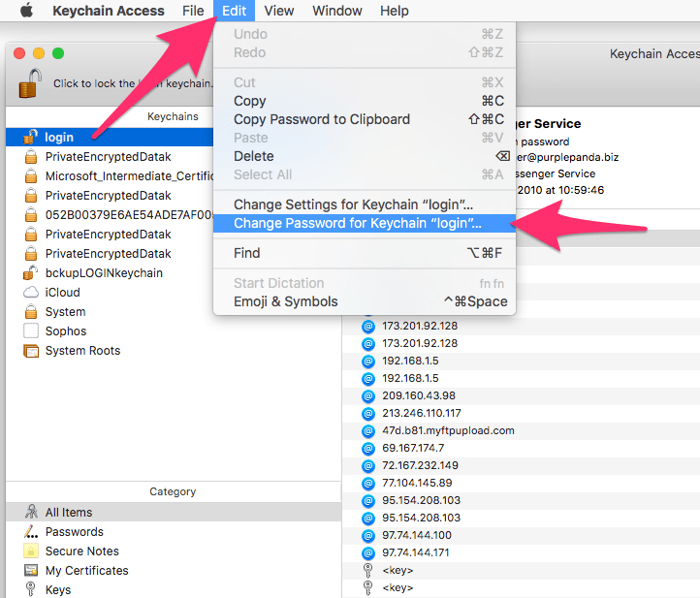The image size is (700, 598).
Task: Select the login keychain
Action: click(110, 137)
